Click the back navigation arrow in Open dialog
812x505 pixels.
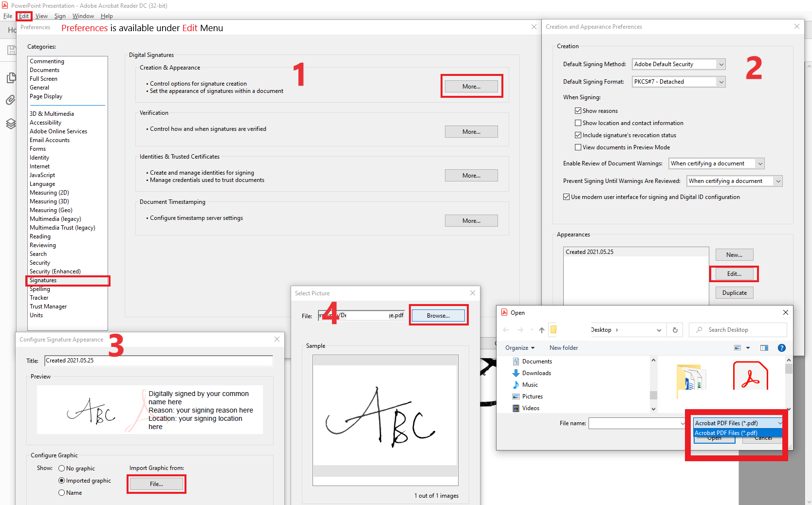[x=506, y=330]
